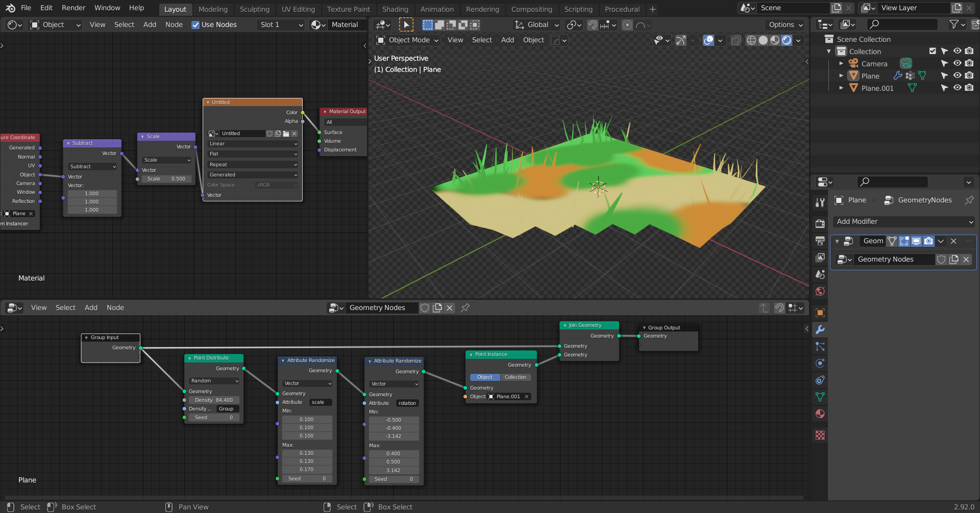Open the Add Modifier dropdown
The width and height of the screenshot is (980, 513).
(904, 221)
